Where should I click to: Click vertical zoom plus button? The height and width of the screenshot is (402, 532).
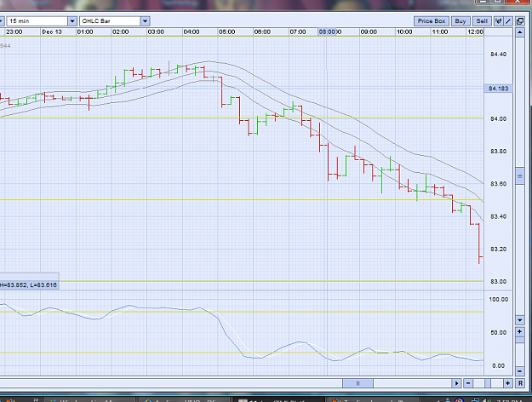(520, 331)
